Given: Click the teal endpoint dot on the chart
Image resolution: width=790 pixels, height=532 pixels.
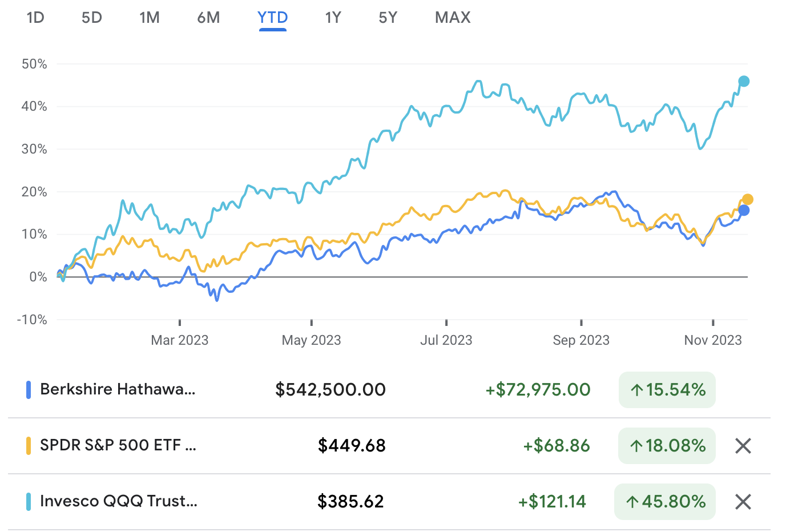Looking at the screenshot, I should tap(744, 82).
